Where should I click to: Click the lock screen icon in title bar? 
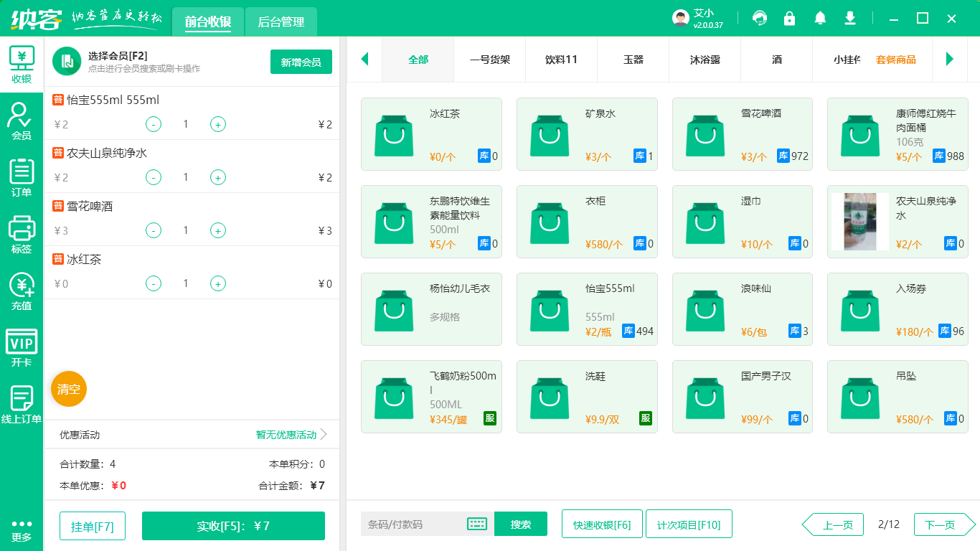coord(790,19)
